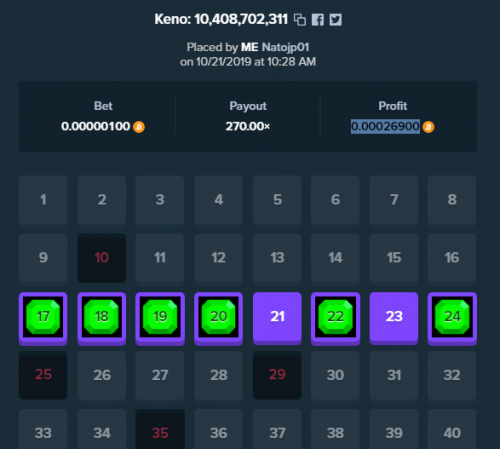500x449 pixels.
Task: Pick number 28 on the board
Action: [x=219, y=375]
